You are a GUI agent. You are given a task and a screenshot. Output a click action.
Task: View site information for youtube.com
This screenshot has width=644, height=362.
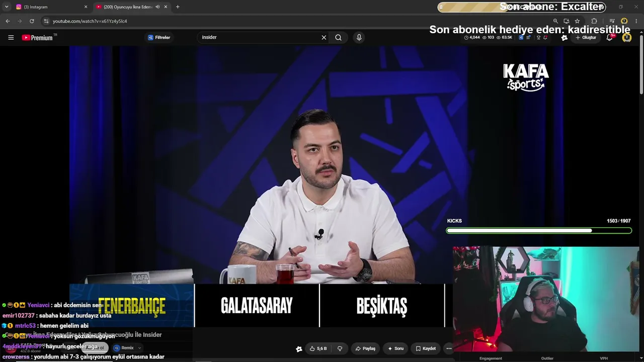46,21
